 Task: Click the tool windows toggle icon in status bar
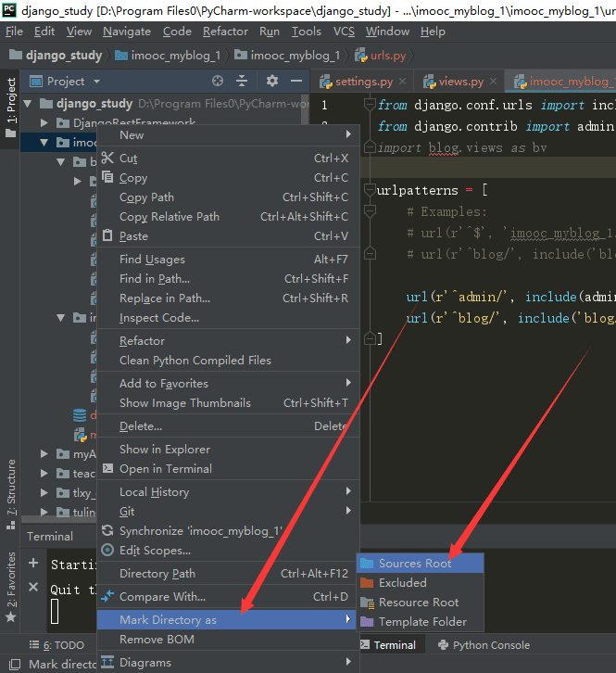14,664
